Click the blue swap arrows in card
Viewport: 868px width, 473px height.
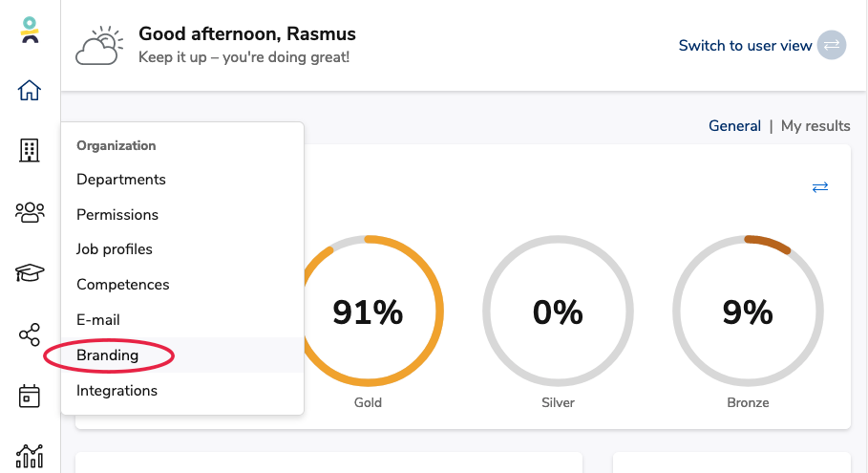pyautogui.click(x=820, y=187)
